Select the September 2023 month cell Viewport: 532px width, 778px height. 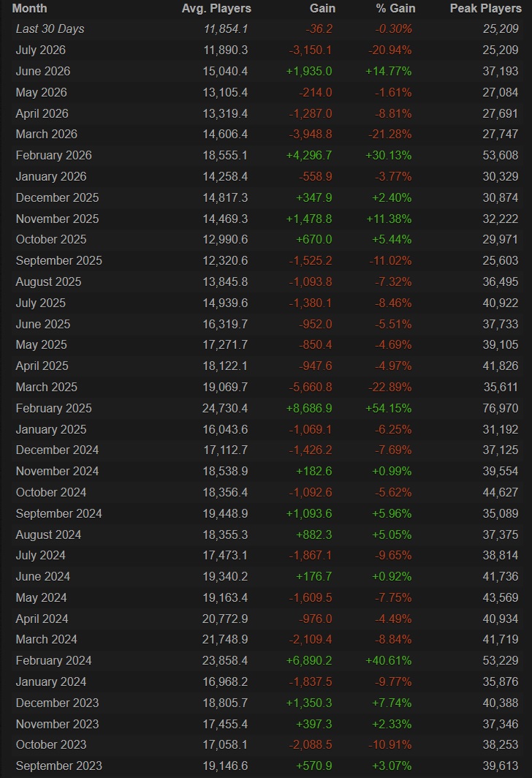[58, 766]
